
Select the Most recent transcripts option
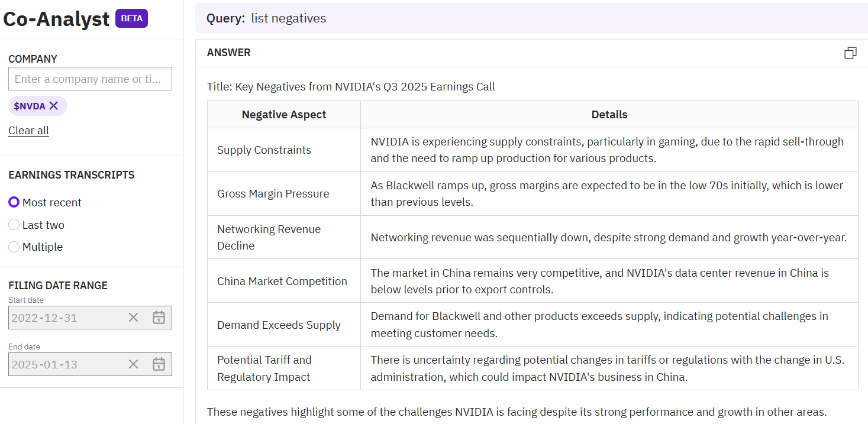(14, 202)
